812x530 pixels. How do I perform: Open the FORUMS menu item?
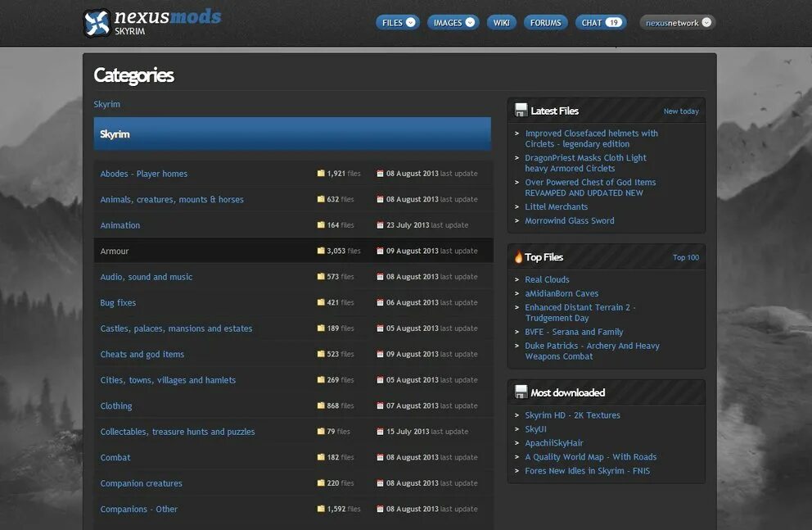546,23
